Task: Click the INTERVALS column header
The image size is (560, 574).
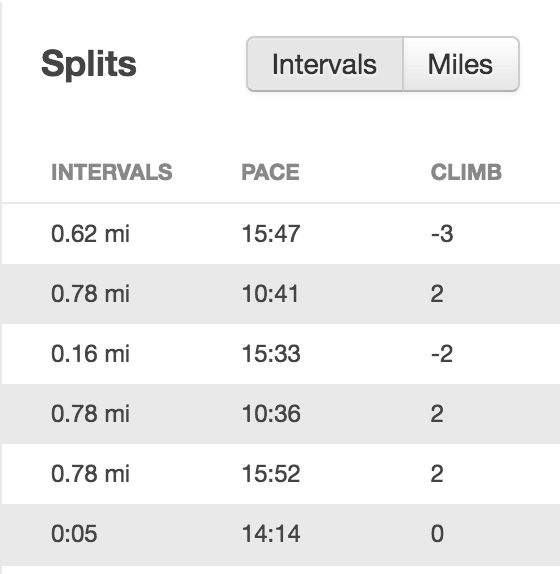Action: tap(112, 172)
